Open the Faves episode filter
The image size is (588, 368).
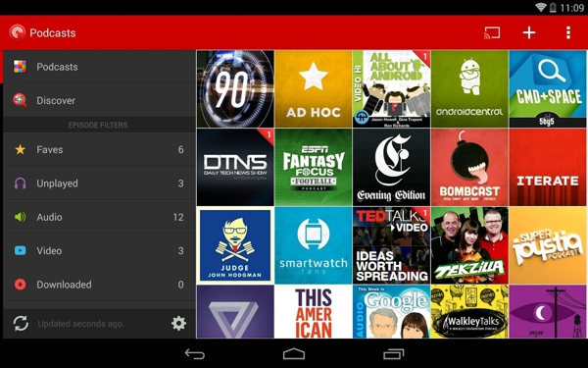pyautogui.click(x=99, y=149)
